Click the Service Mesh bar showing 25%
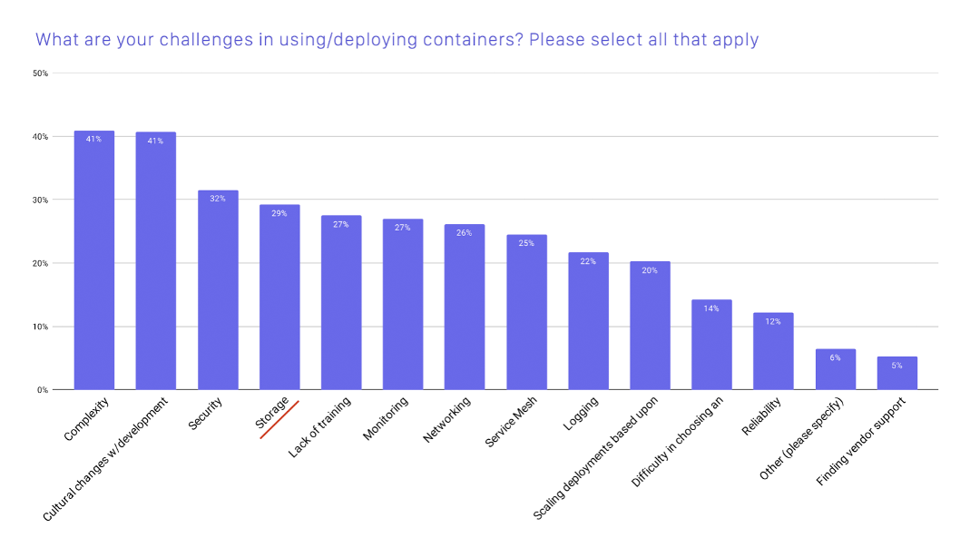980x557 pixels. [x=526, y=313]
